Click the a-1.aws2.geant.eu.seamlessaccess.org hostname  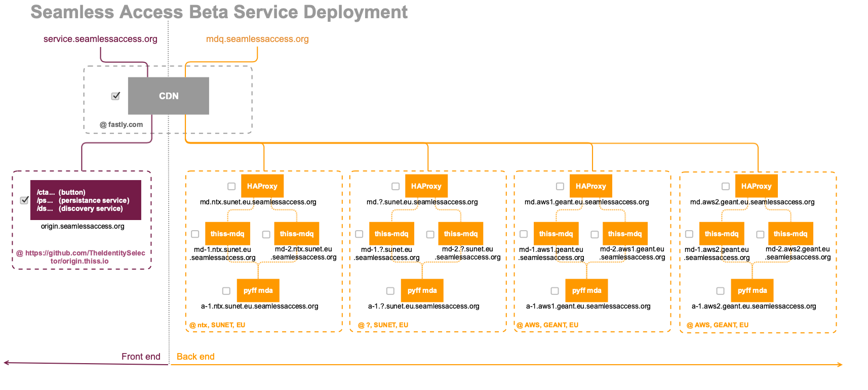(x=754, y=306)
